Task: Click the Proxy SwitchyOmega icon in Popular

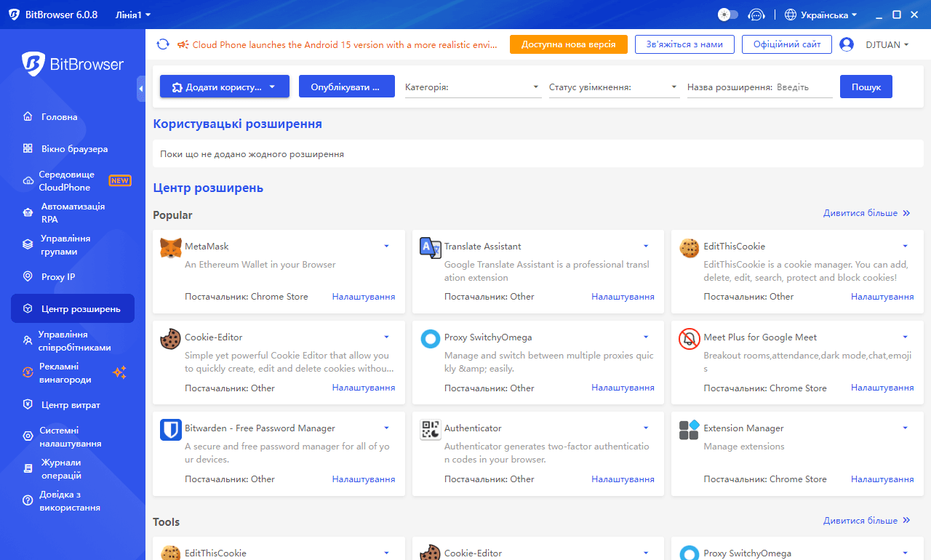Action: click(431, 339)
